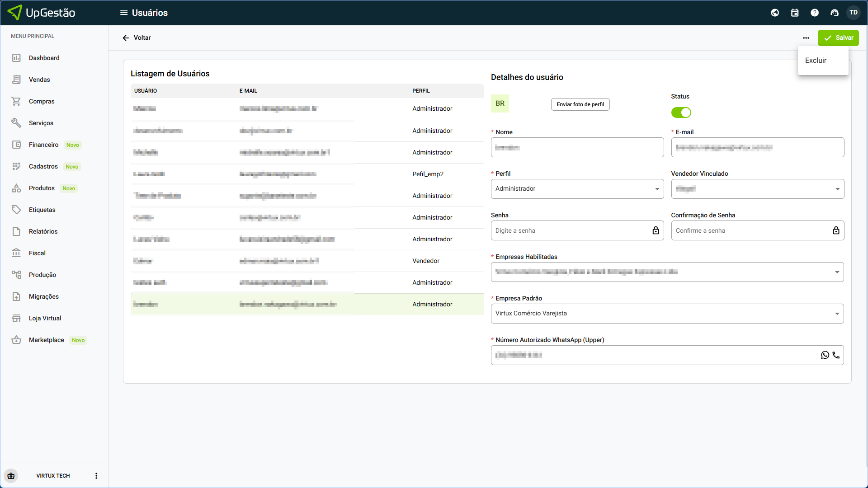Screen dimensions: 868x488
Task: Click Enviar foto de perfil button
Action: [x=580, y=104]
